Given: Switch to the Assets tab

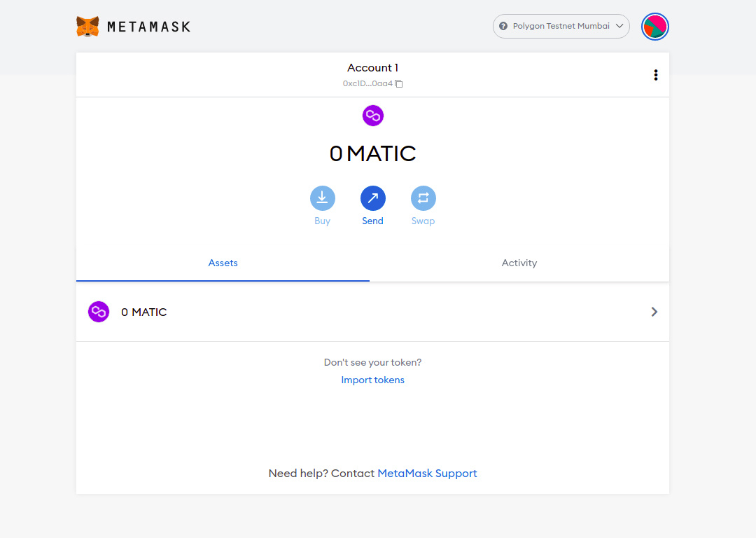Looking at the screenshot, I should (223, 263).
